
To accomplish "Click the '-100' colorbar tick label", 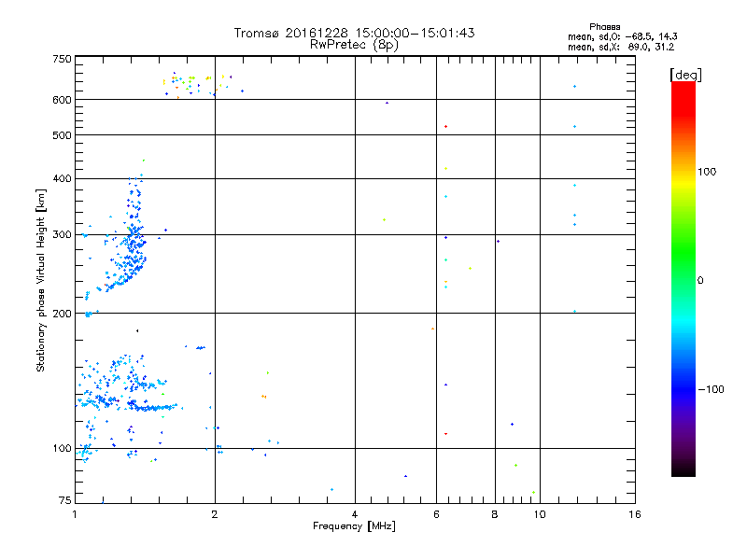I will (711, 389).
